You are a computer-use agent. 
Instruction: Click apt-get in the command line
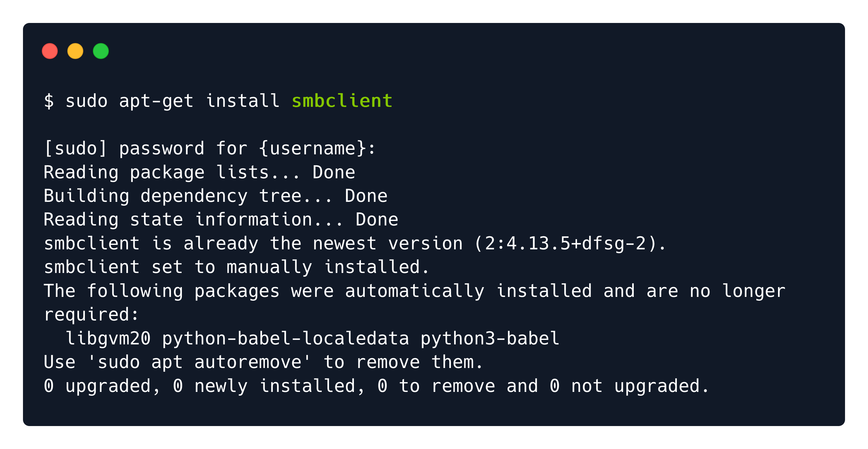[x=156, y=101]
